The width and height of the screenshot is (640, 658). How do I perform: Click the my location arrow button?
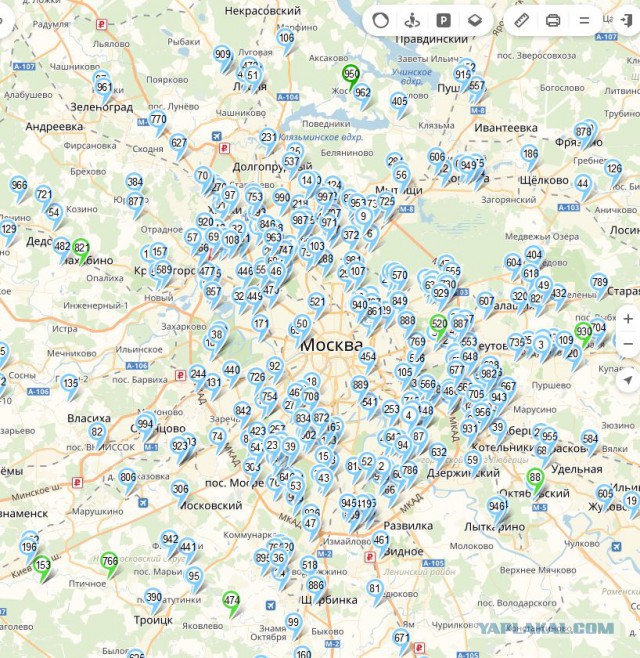point(628,380)
